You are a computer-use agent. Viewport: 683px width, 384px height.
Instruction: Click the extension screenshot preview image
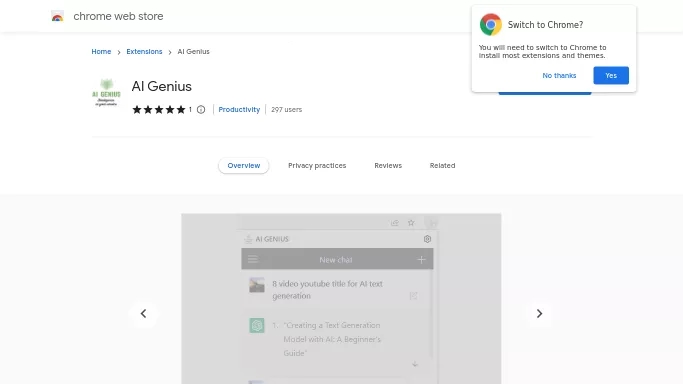tap(341, 299)
